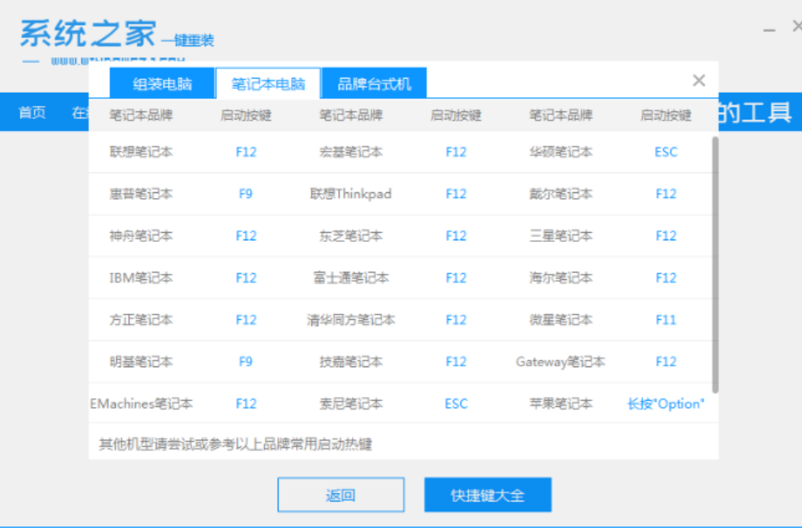This screenshot has height=532, width=802.
Task: Switch to the 组装电脑 tab
Action: (162, 84)
